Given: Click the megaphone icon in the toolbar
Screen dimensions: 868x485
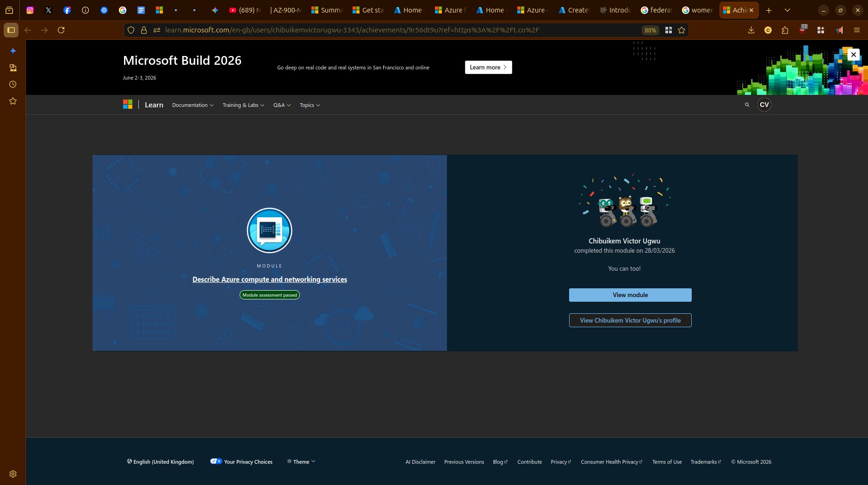Looking at the screenshot, I should click(x=839, y=30).
